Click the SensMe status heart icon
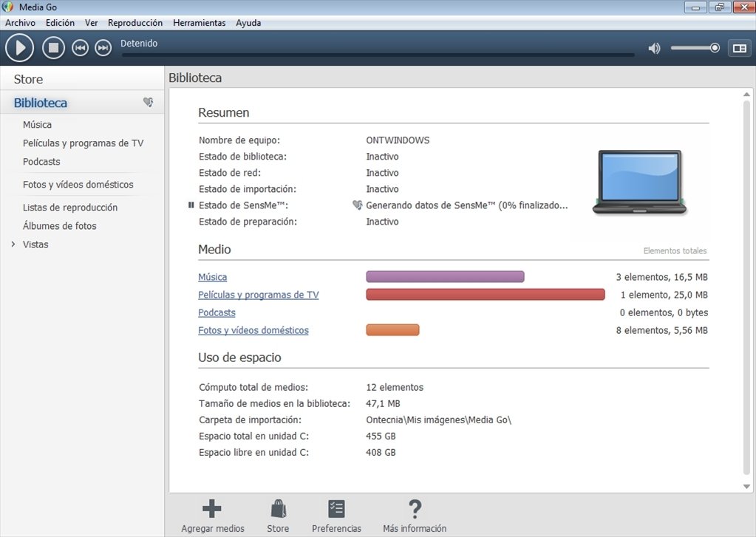 (357, 205)
